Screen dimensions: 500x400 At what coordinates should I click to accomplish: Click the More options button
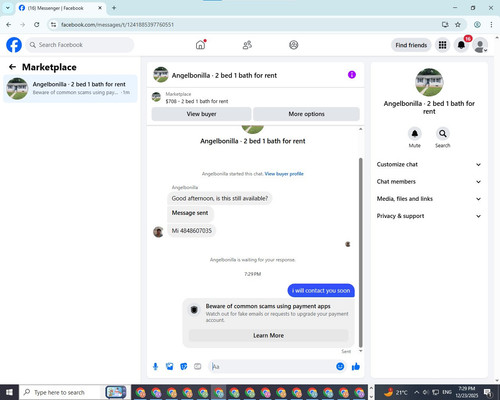pyautogui.click(x=306, y=114)
